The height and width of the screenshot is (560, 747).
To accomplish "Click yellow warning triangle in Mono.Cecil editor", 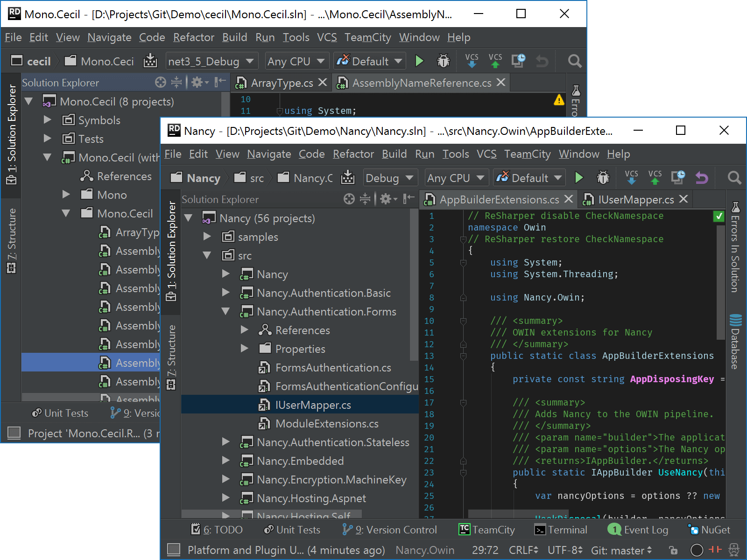I will tap(559, 100).
